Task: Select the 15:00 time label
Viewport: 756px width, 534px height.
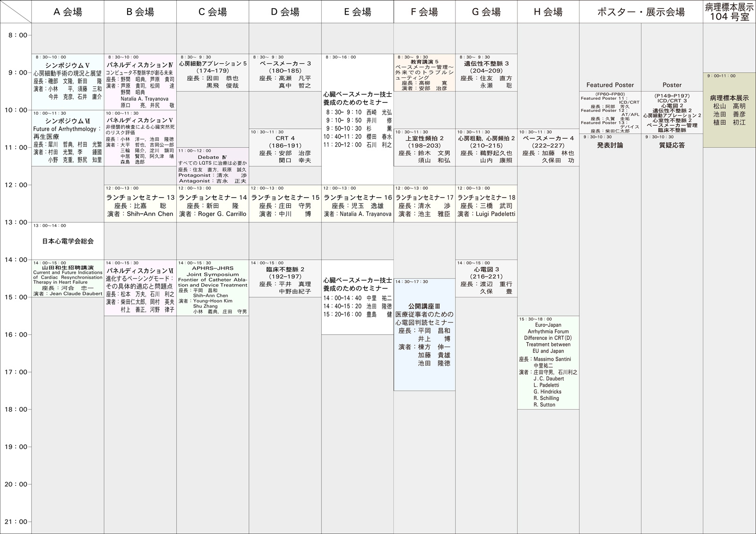Action: point(16,297)
